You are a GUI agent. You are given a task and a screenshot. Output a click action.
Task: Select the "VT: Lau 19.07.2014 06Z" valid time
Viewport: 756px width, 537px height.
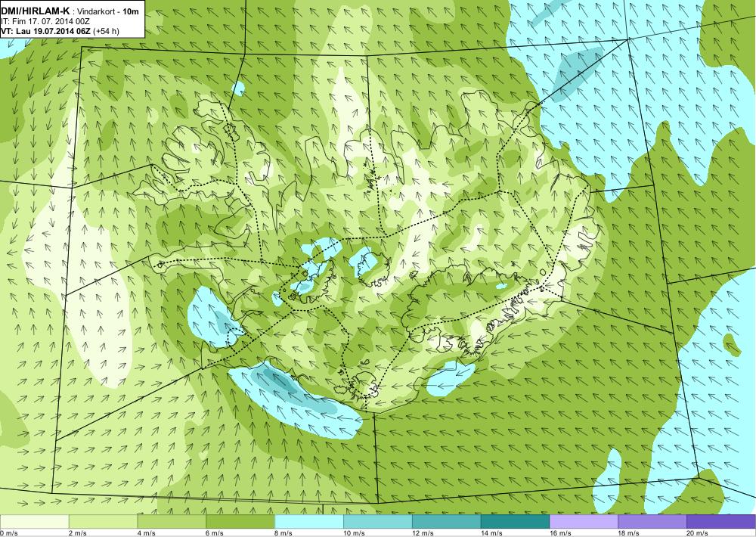[45, 31]
